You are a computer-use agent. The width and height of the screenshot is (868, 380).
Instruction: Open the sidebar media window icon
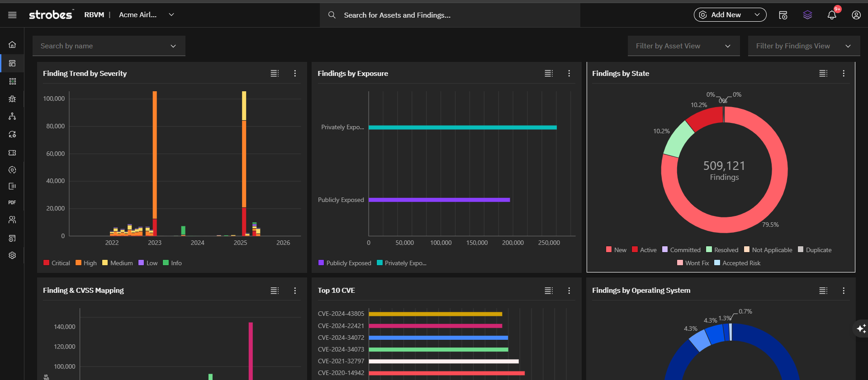point(12,238)
